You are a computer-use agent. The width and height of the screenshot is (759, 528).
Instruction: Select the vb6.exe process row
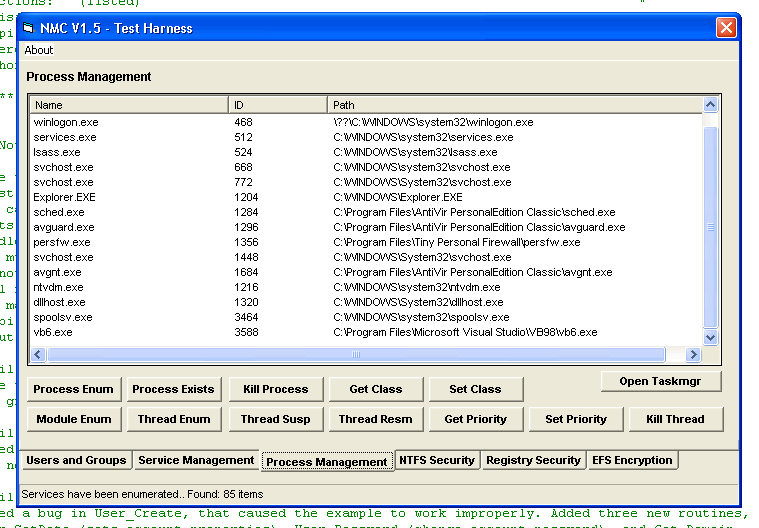[x=53, y=332]
